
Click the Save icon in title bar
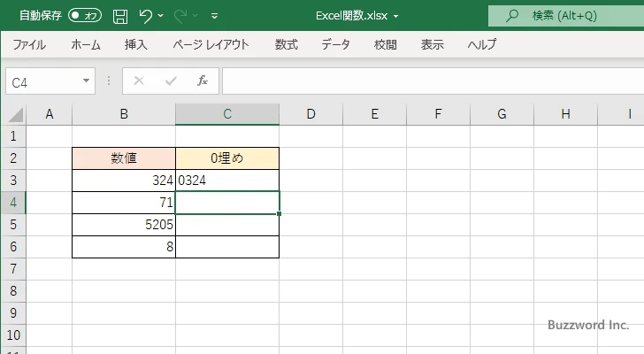[120, 16]
